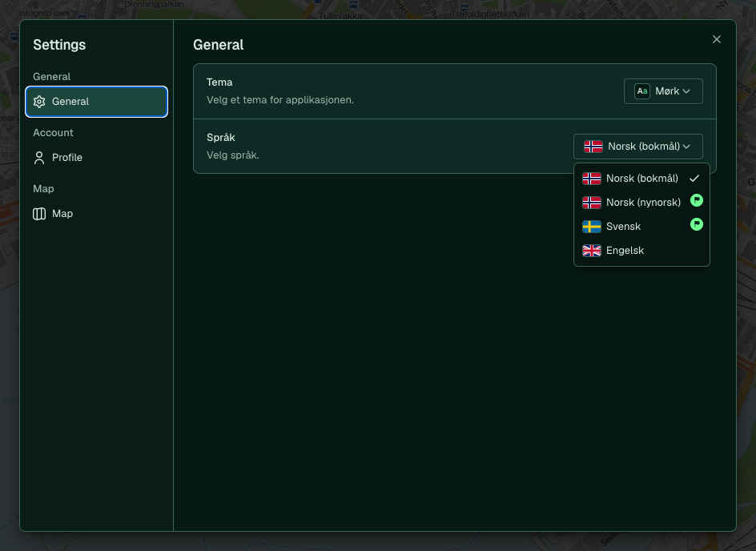Open the Tema theme dropdown
This screenshot has width=756, height=551.
click(663, 91)
